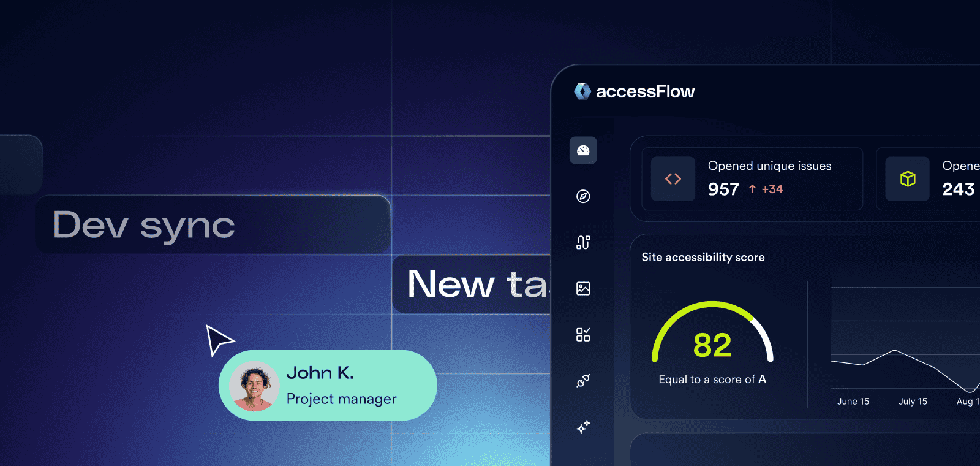Click the John K. Project manager label
Screen dimensions: 980x466
(341, 386)
